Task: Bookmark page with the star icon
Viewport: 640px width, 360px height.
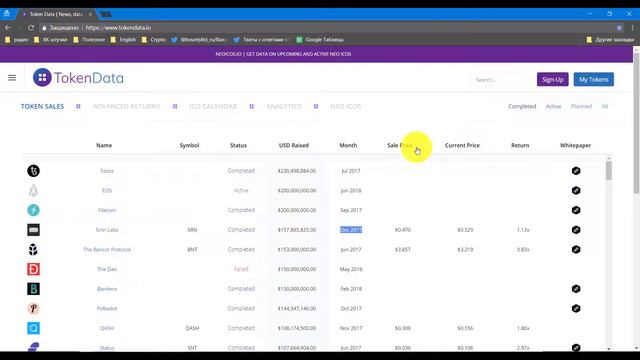Action: pos(619,28)
